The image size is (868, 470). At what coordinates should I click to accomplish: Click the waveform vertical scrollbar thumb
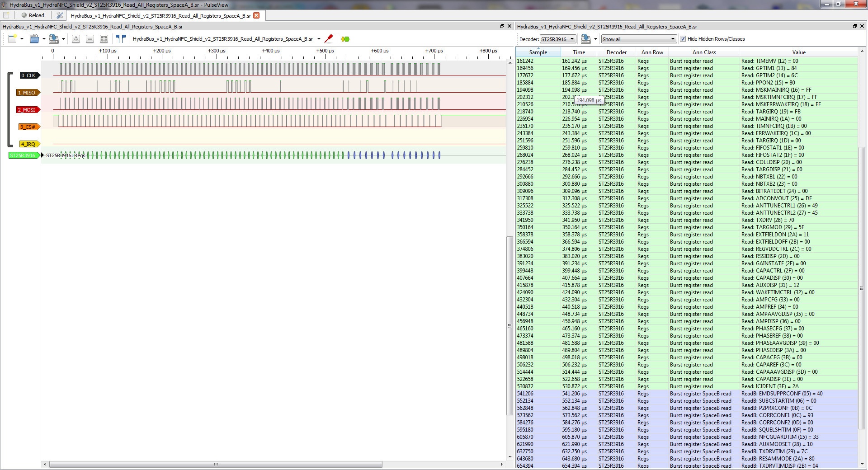(x=509, y=325)
